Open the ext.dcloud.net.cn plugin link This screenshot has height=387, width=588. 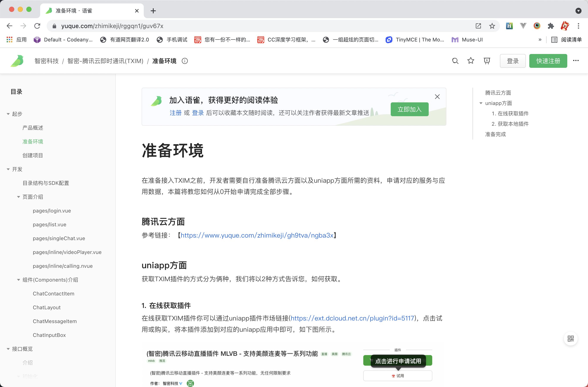pos(352,318)
